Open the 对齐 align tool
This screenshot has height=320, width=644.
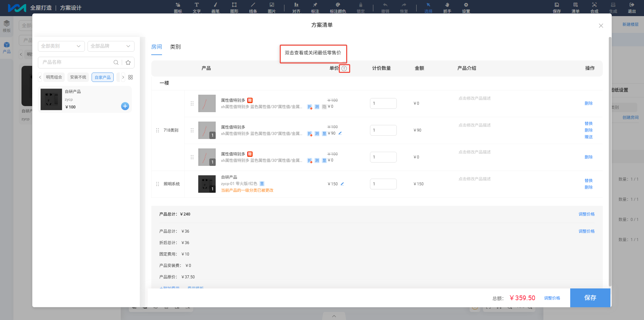[x=296, y=7]
